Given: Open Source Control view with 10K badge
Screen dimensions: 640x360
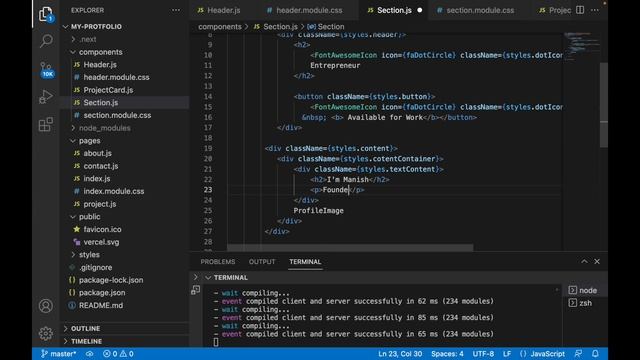Looking at the screenshot, I should [46, 69].
